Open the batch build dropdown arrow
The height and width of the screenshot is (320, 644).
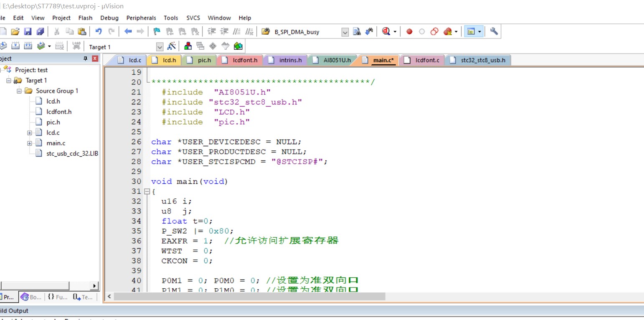coord(49,46)
